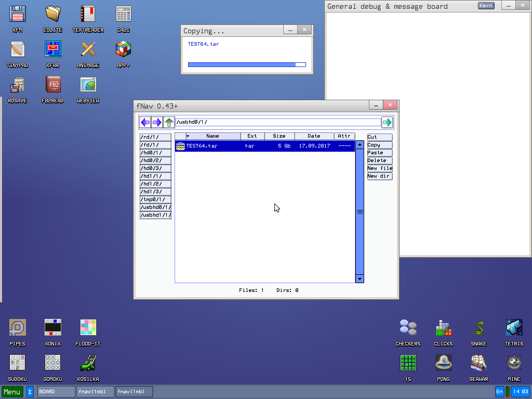Sort file list by Name column
Screen dimensions: 532x399
212,136
